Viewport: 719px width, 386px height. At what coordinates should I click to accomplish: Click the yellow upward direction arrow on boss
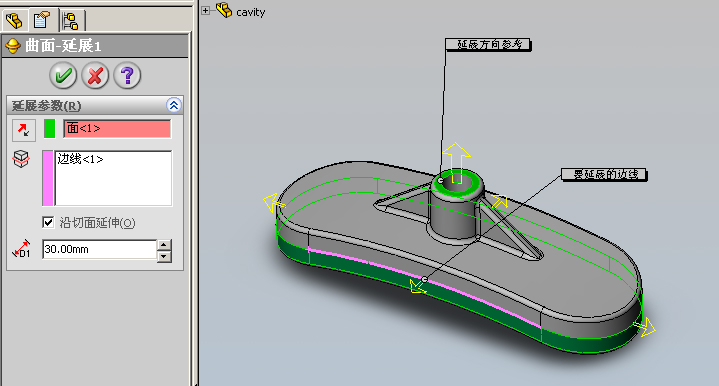click(456, 162)
